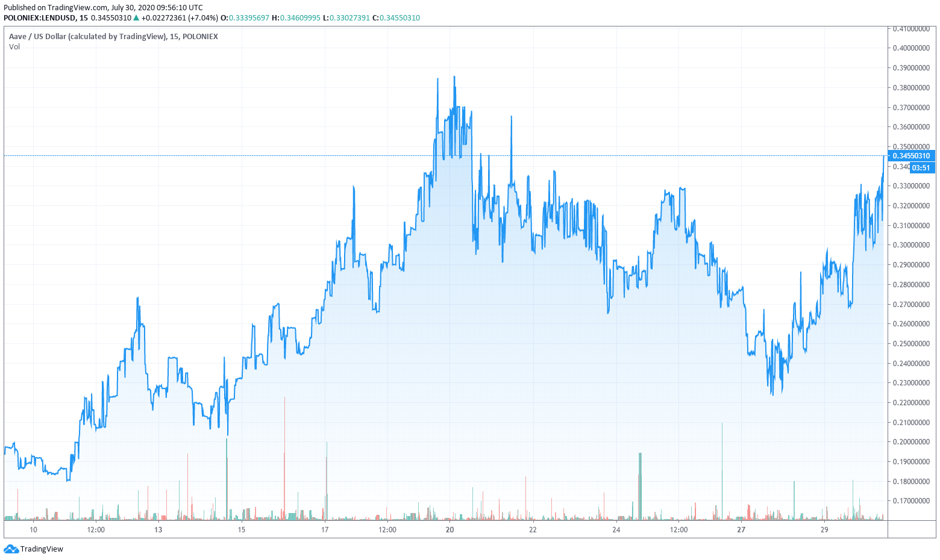Click the Published on TradingView.com date line

[103, 8]
